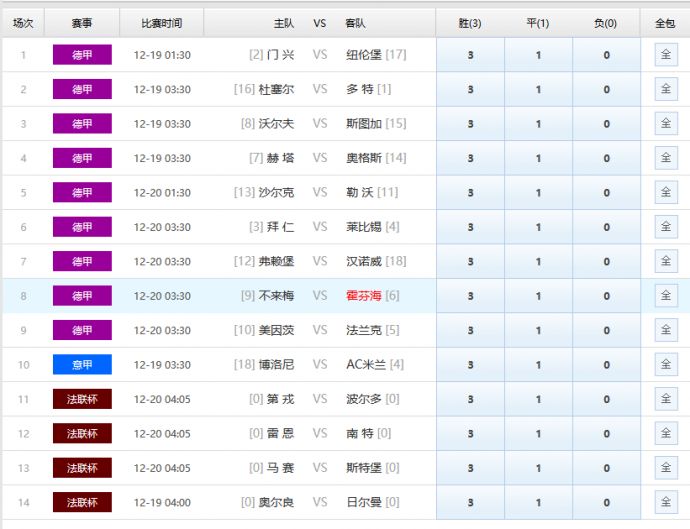
Task: Click the 平(1) column header
Action: tap(538, 23)
